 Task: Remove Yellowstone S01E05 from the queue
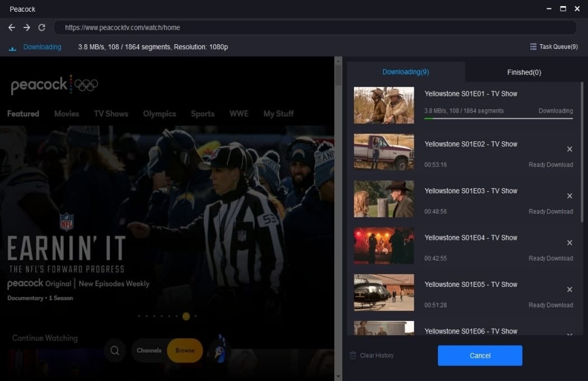point(570,290)
